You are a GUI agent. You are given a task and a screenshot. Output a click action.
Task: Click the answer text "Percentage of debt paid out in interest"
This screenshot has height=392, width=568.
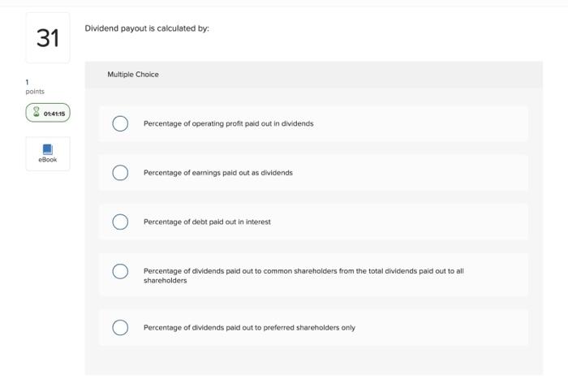click(x=207, y=222)
